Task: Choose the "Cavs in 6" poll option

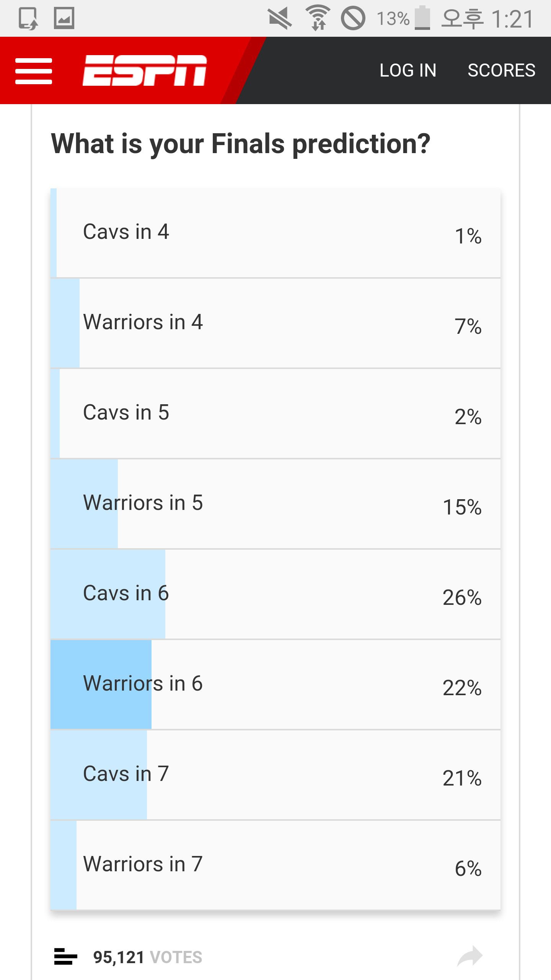Action: pos(275,594)
